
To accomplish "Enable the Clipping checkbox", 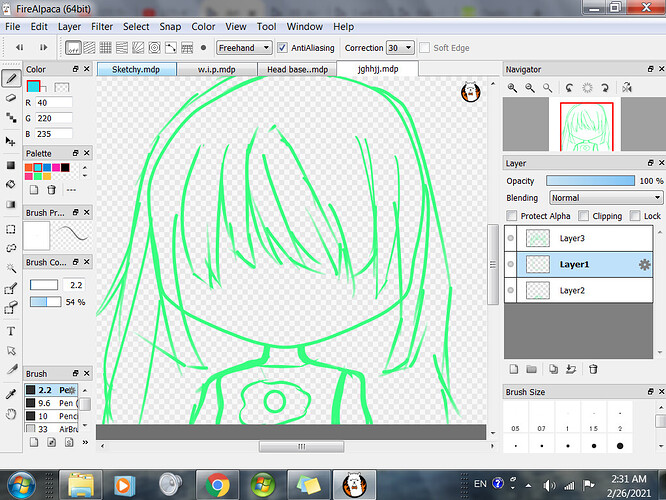I will [x=584, y=216].
